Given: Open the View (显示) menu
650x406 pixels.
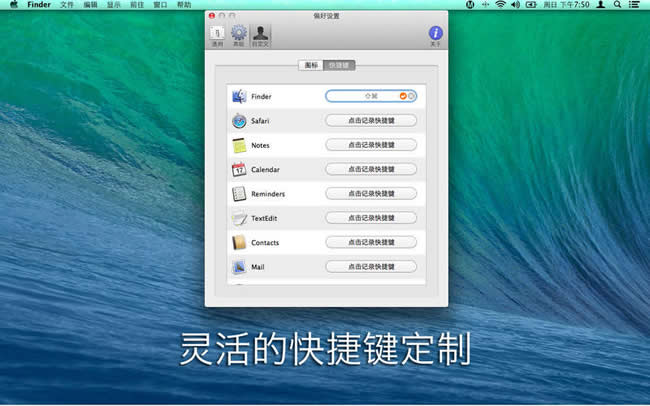Looking at the screenshot, I should (114, 5).
